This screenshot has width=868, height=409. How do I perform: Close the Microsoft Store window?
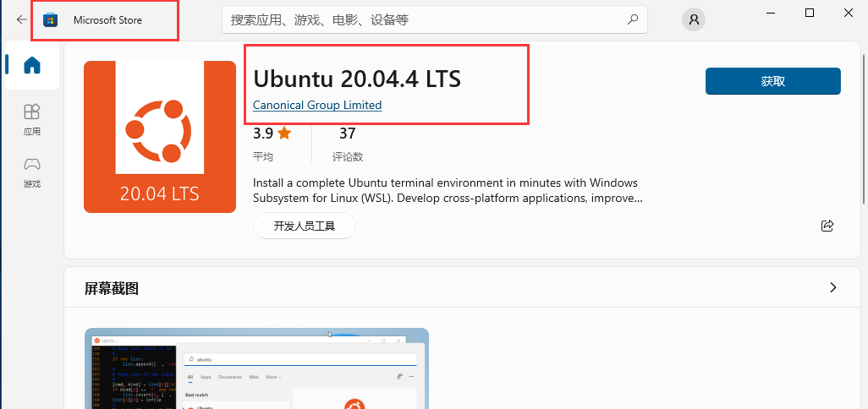pyautogui.click(x=848, y=13)
